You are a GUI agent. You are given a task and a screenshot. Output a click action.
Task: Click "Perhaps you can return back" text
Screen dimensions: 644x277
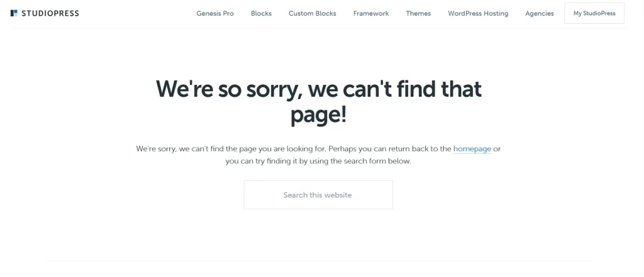pyautogui.click(x=377, y=149)
